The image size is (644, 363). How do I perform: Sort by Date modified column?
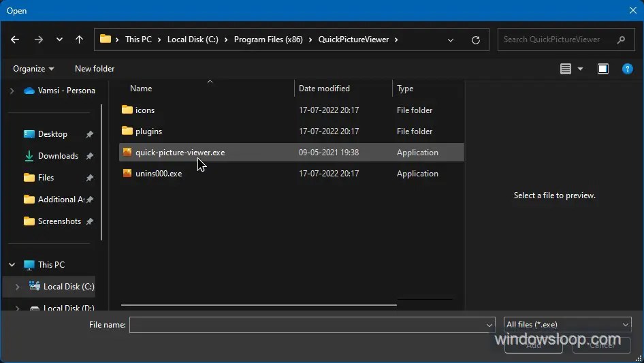[x=324, y=89]
